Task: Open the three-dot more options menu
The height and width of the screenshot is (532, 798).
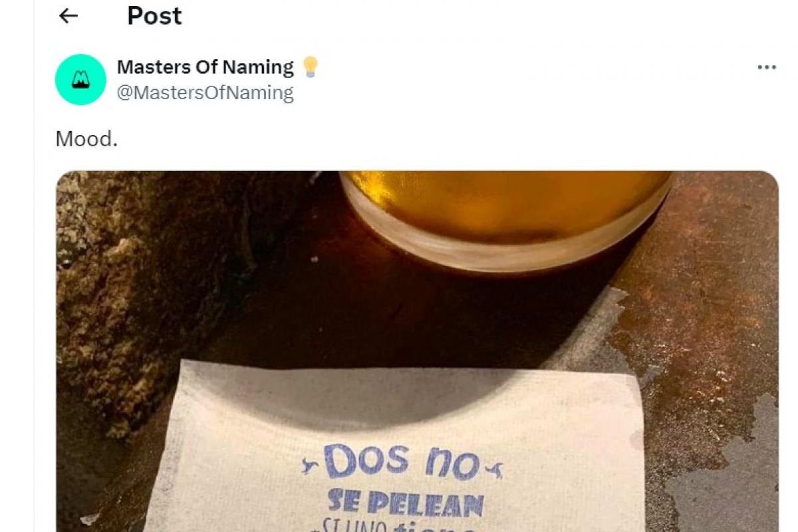Action: pyautogui.click(x=767, y=68)
